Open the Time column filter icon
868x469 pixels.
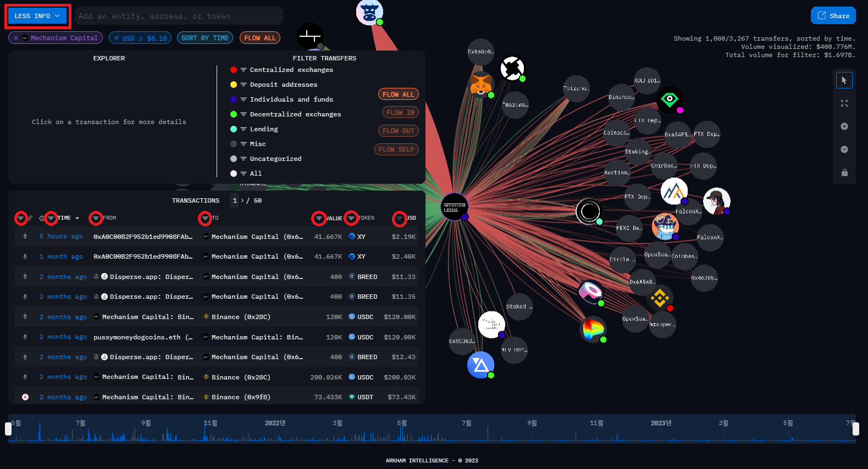point(51,218)
